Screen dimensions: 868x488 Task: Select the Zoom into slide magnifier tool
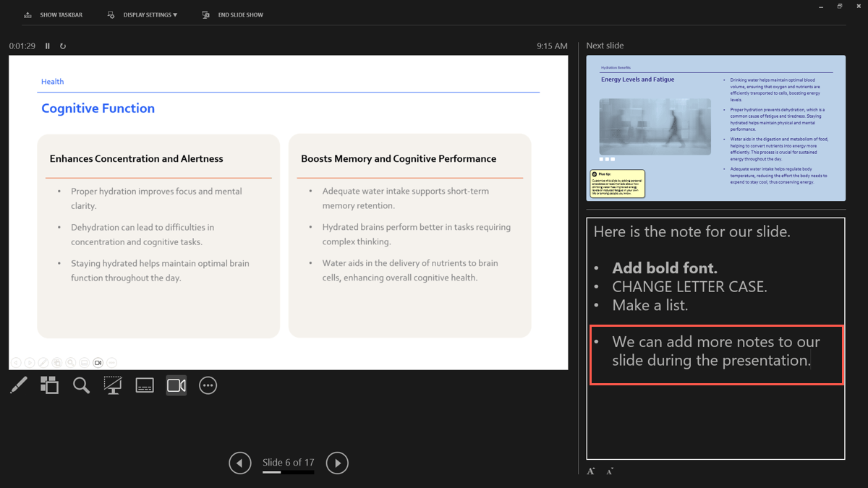pyautogui.click(x=81, y=385)
